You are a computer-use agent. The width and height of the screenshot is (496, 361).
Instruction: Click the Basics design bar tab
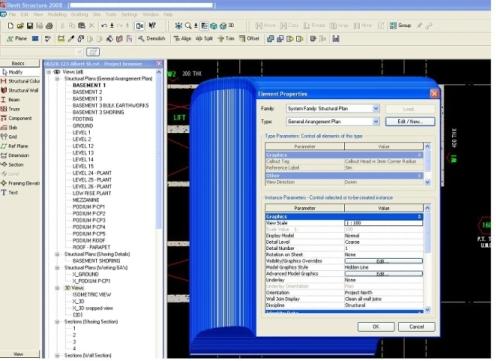[x=18, y=63]
